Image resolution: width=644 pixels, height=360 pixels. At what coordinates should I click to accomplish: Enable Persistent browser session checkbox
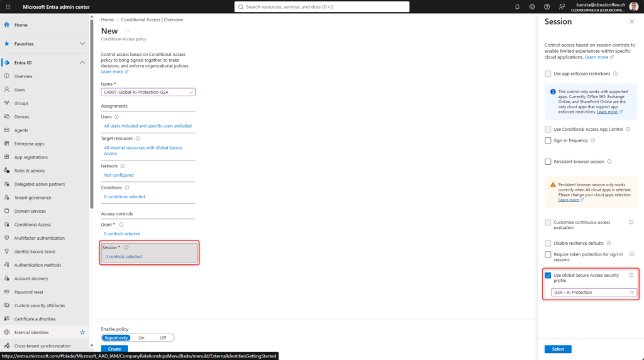pyautogui.click(x=548, y=162)
